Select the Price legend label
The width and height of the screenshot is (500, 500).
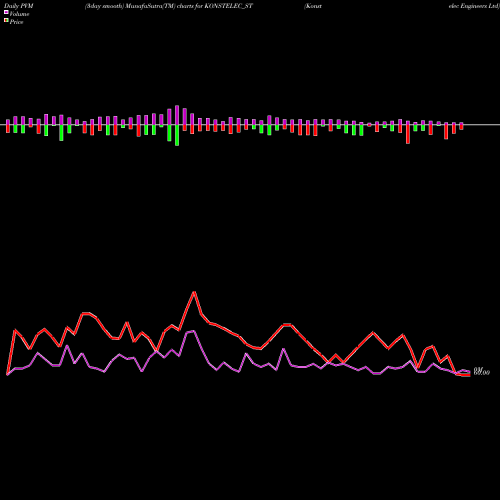pyautogui.click(x=16, y=22)
